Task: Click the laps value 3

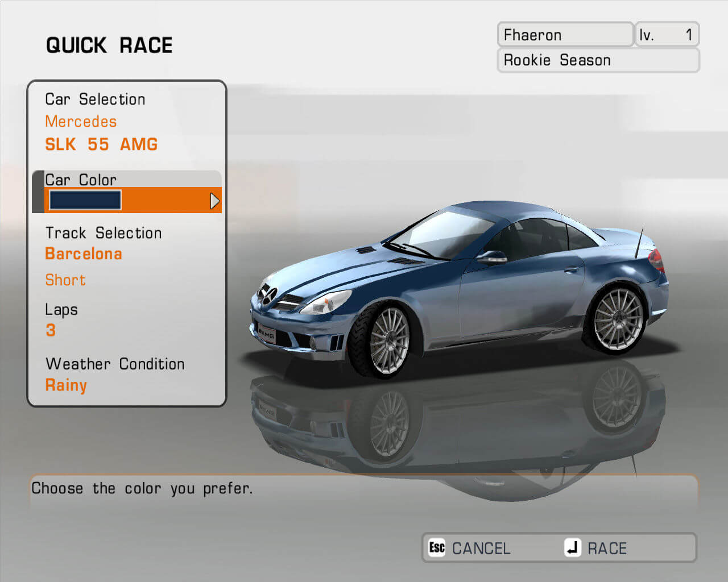Action: point(51,330)
